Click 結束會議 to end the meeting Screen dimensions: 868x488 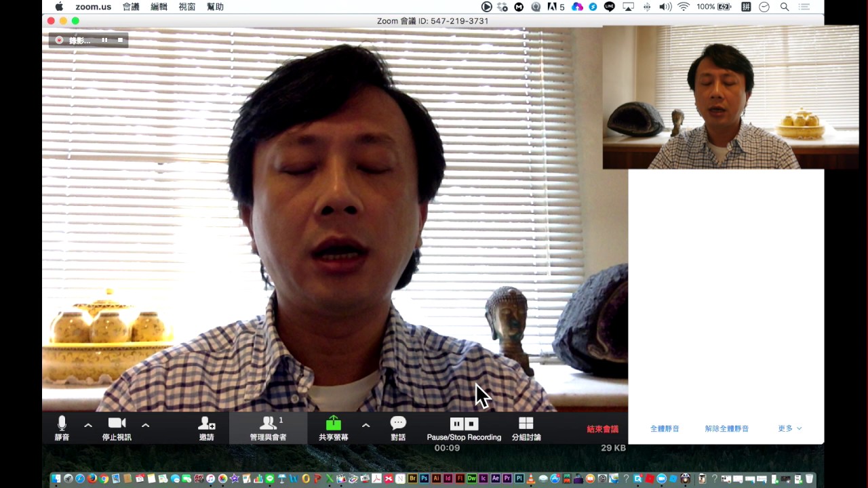[x=602, y=429]
